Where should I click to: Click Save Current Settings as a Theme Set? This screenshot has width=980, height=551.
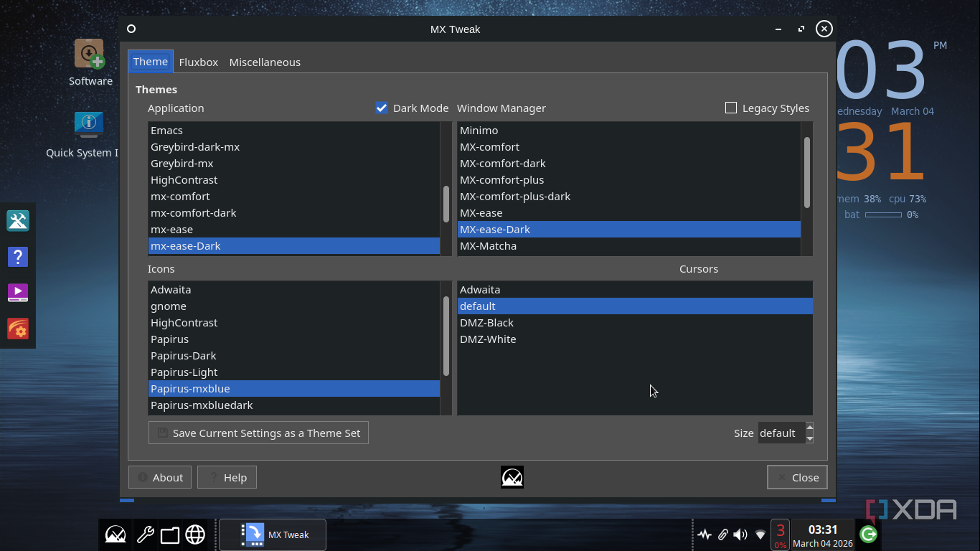tap(258, 433)
